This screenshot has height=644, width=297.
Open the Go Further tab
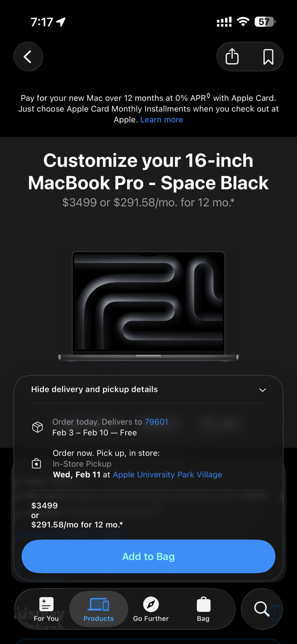(x=151, y=609)
